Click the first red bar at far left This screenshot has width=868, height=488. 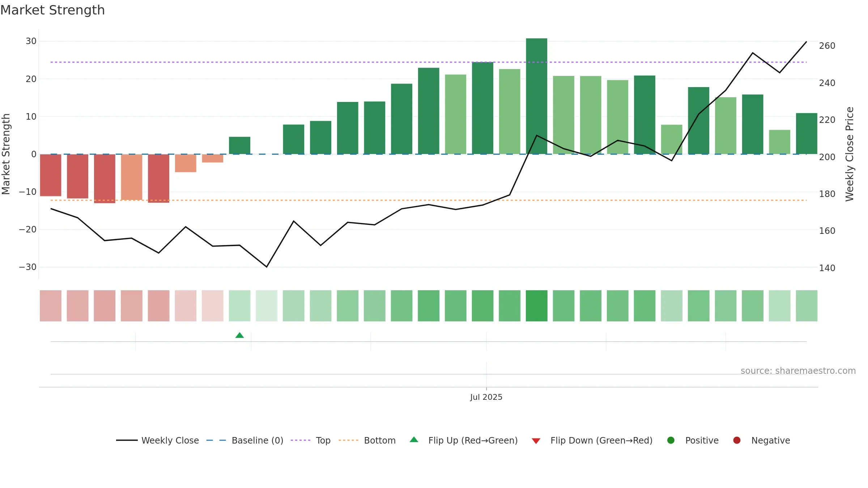click(51, 175)
